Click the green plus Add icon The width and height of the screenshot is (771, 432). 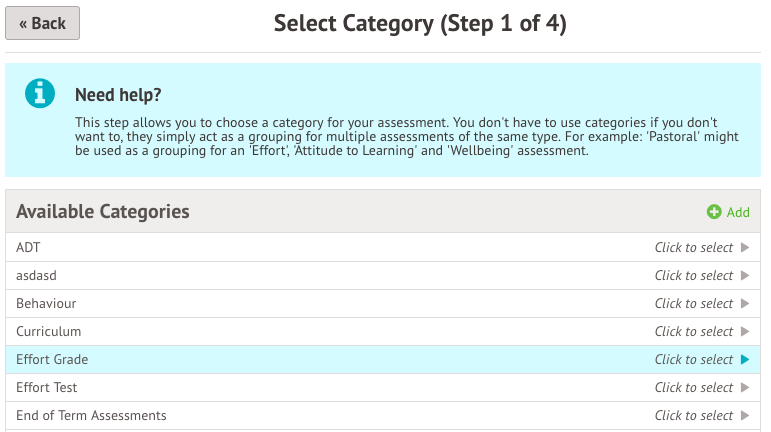coord(714,212)
